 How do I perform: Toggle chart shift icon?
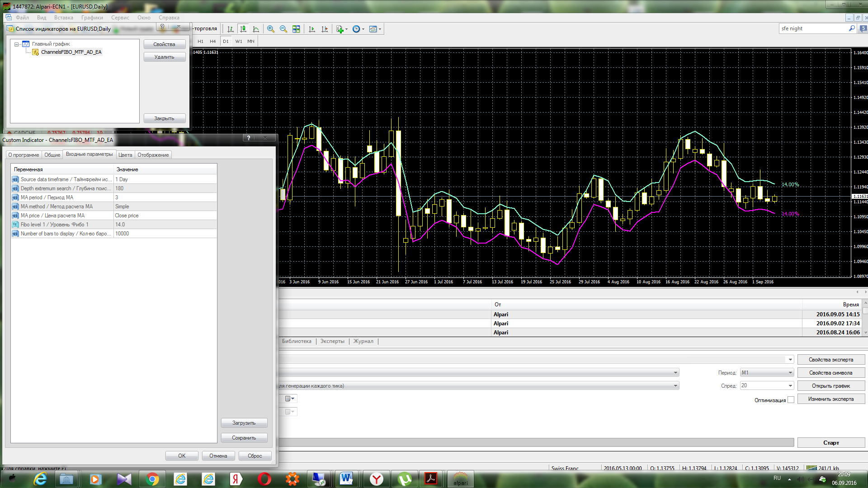click(325, 29)
